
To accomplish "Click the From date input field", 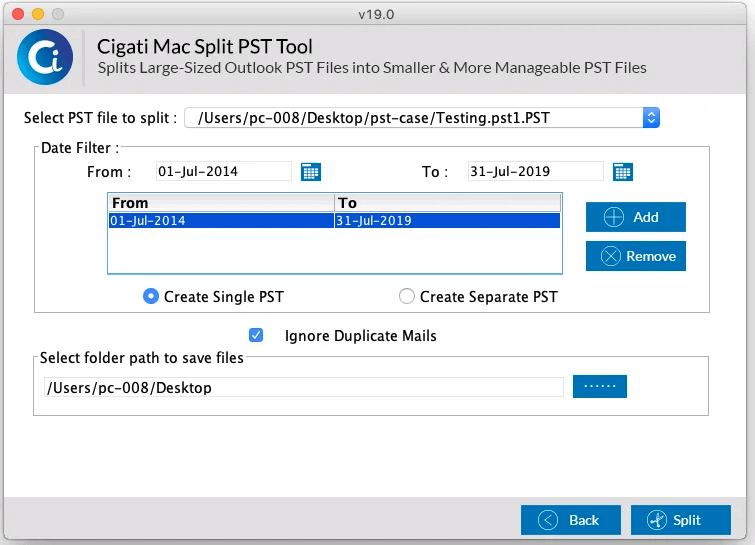I will [x=224, y=171].
